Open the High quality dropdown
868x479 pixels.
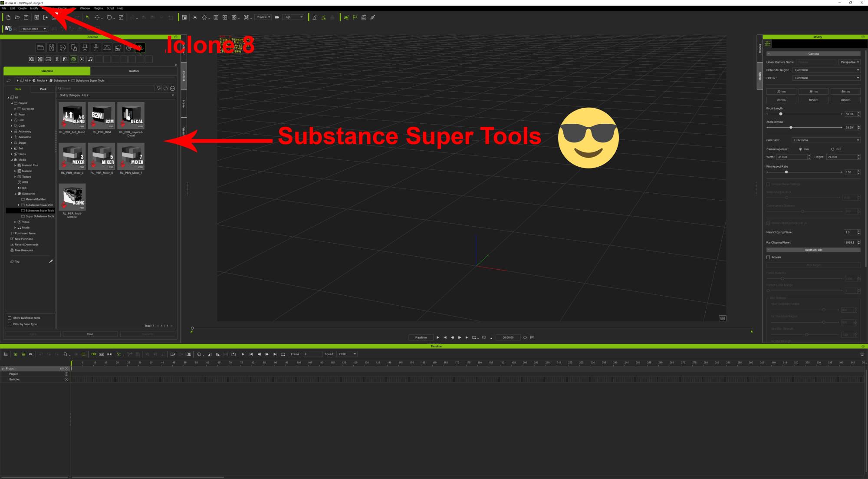click(x=293, y=17)
